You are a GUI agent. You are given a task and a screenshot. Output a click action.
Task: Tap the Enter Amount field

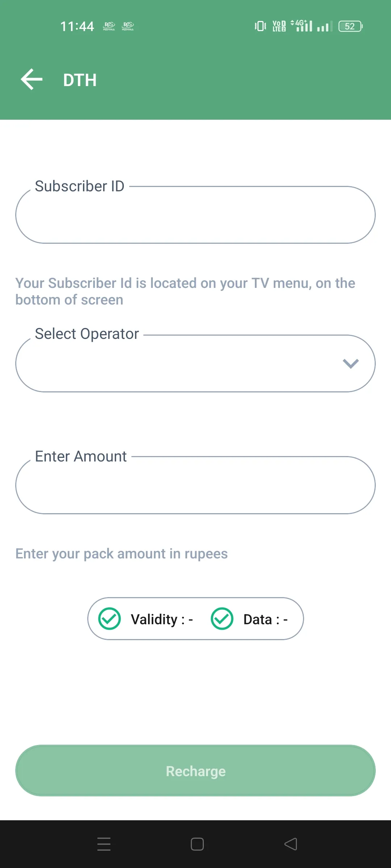tap(195, 485)
